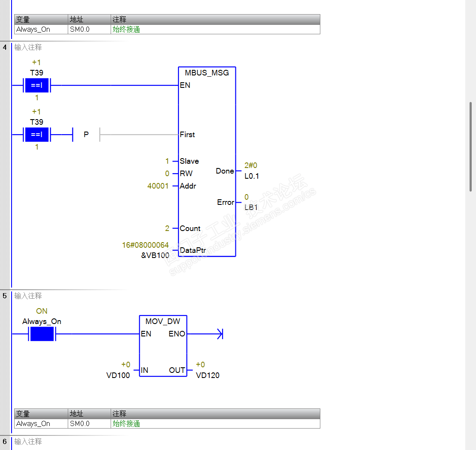Click the First pin of MBUS_MSG
This screenshot has width=476, height=450.
(x=187, y=135)
